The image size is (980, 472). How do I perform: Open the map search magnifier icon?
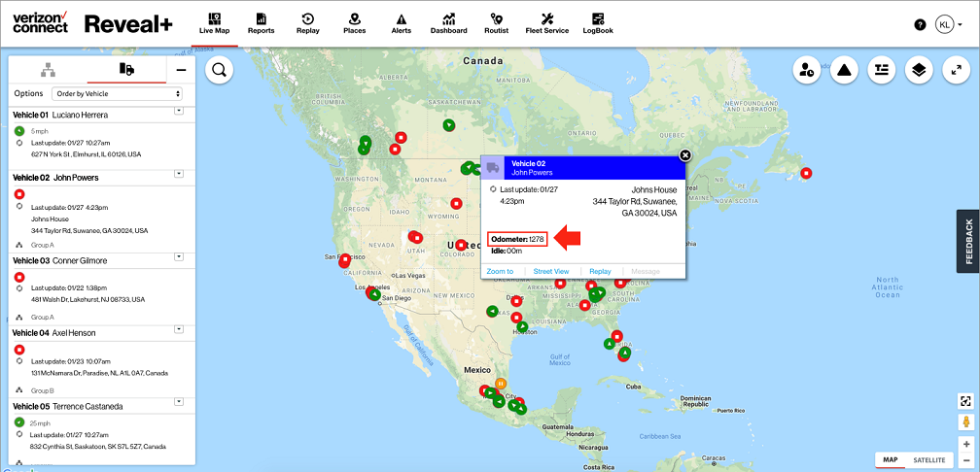pyautogui.click(x=220, y=70)
